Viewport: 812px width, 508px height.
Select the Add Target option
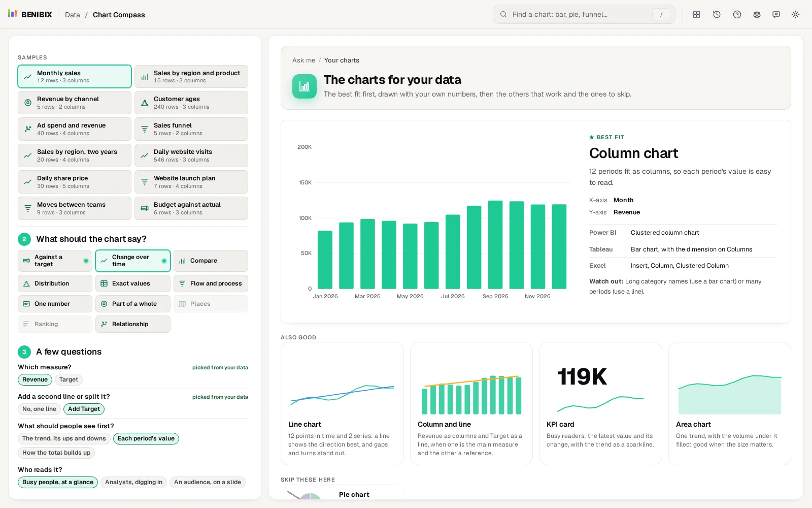coord(84,409)
